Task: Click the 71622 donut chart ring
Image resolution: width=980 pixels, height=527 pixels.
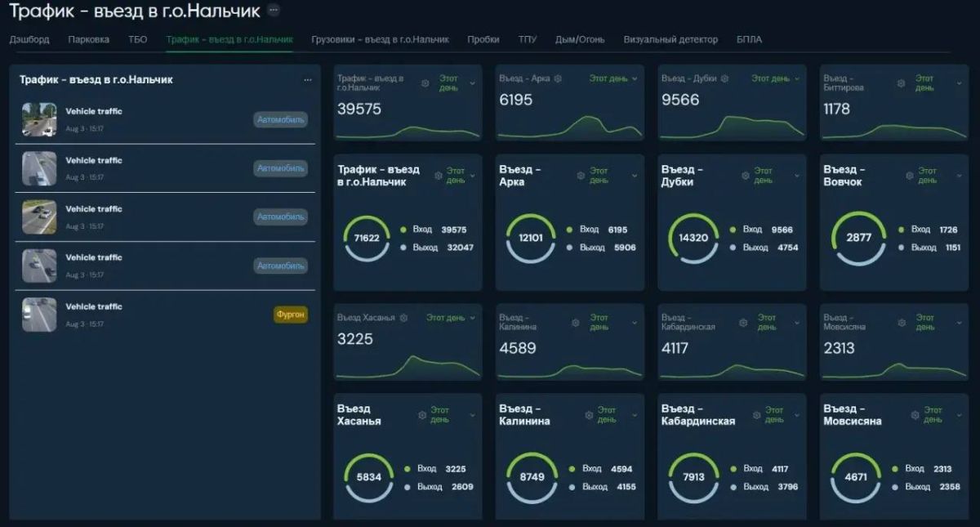Action: [x=367, y=238]
